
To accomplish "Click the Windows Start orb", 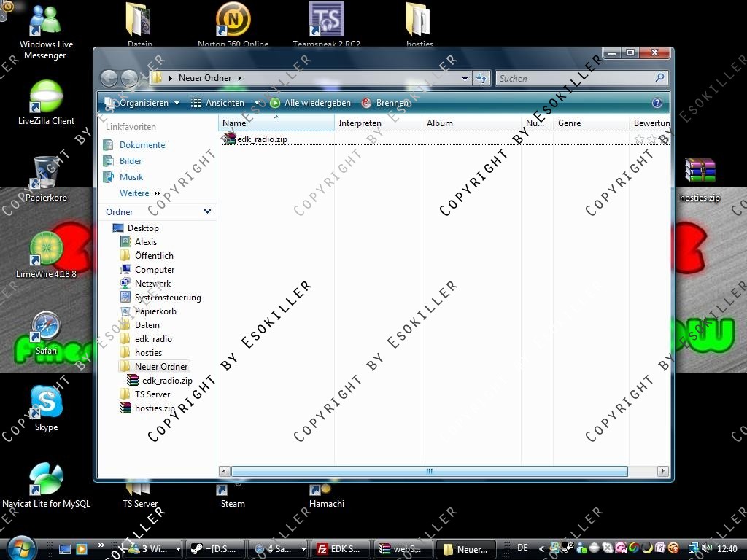I will point(21,548).
